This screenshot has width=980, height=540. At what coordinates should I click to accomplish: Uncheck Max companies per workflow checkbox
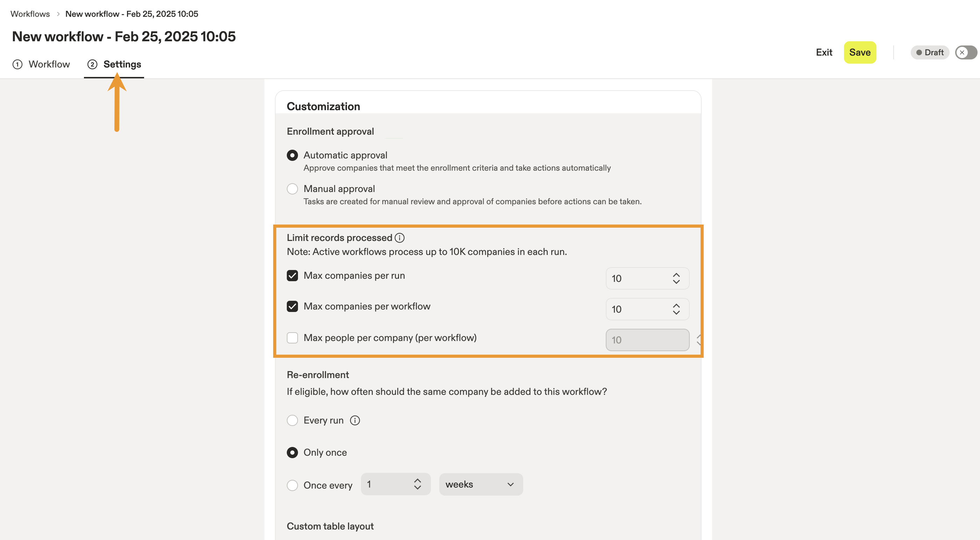(x=292, y=306)
